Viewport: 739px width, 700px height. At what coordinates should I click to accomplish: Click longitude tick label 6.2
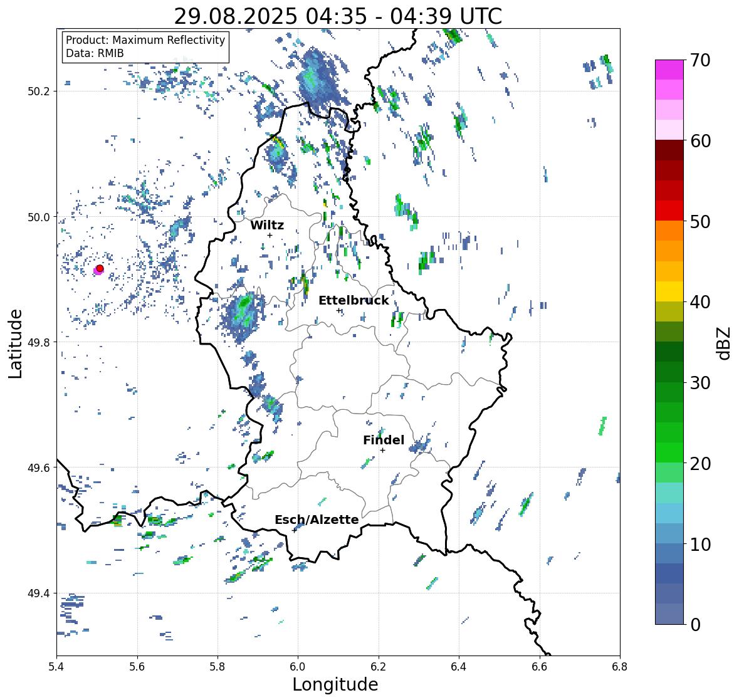pos(379,667)
